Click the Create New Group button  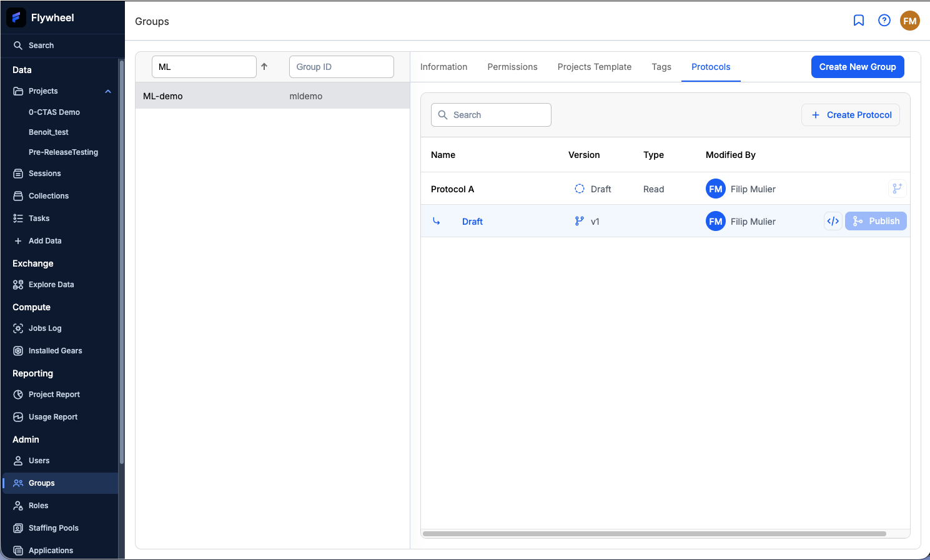point(857,67)
